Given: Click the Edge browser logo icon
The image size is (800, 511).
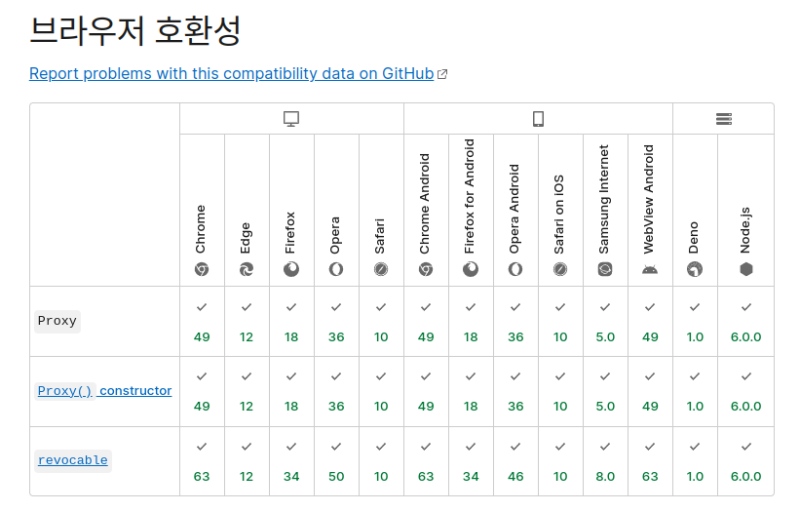Looking at the screenshot, I should point(246,270).
